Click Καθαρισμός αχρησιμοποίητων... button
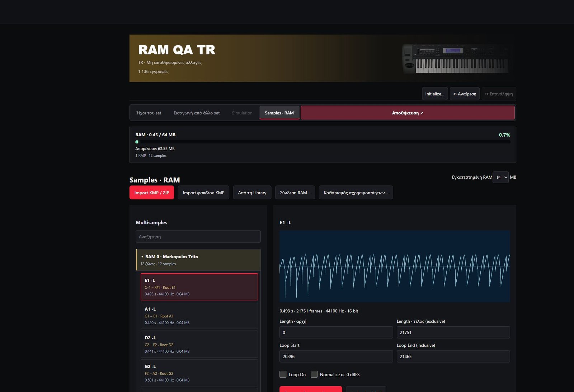The width and height of the screenshot is (574, 392). pyautogui.click(x=356, y=193)
